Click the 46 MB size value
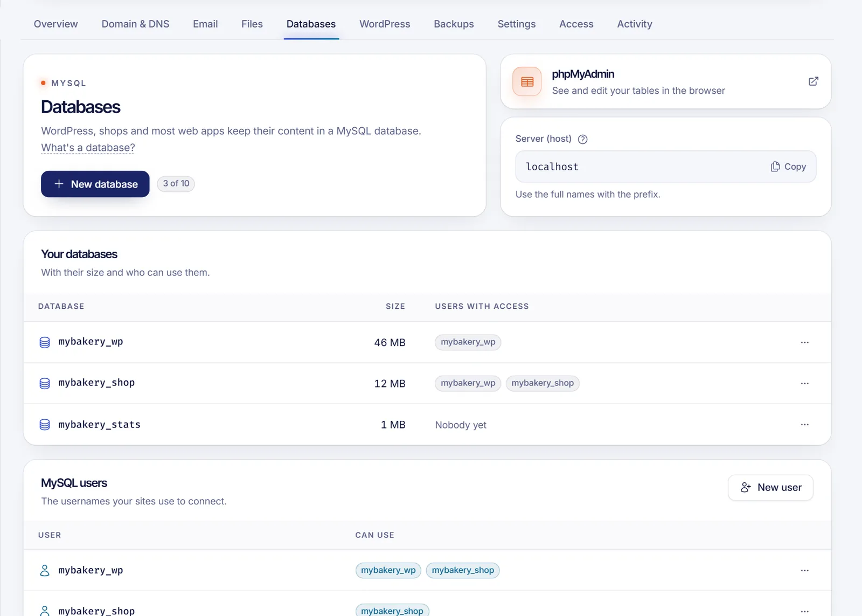Screen dimensions: 862x616 [x=390, y=342]
